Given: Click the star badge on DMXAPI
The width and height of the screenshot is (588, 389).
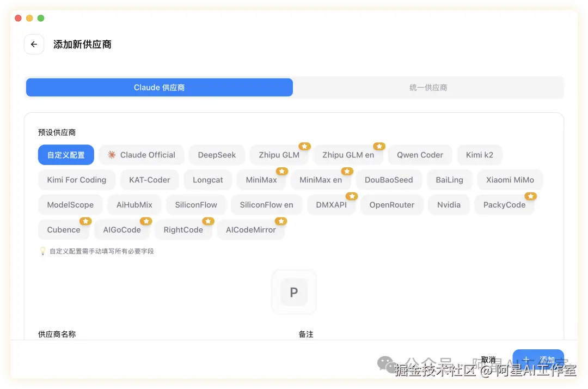Looking at the screenshot, I should [352, 196].
